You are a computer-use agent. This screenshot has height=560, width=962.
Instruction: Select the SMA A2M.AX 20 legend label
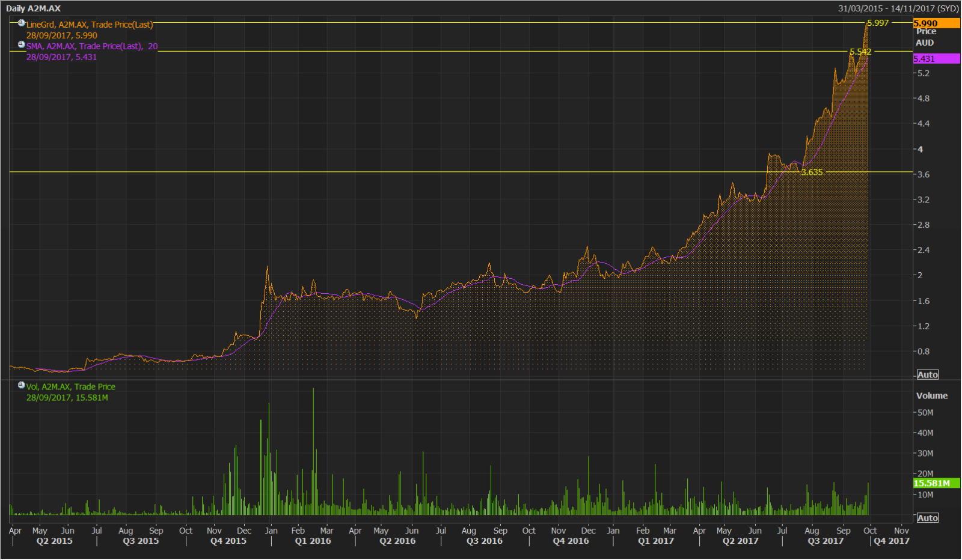click(x=92, y=46)
